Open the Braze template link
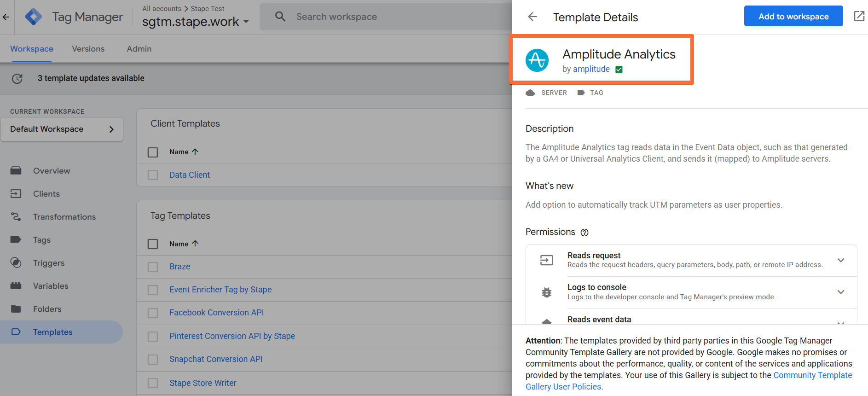Image resolution: width=868 pixels, height=396 pixels. 180,267
